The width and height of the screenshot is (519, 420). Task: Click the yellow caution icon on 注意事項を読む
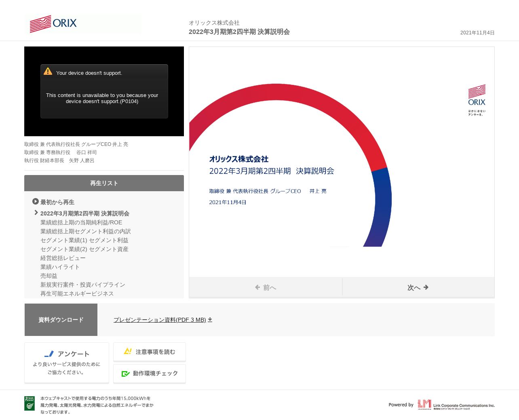pyautogui.click(x=128, y=351)
